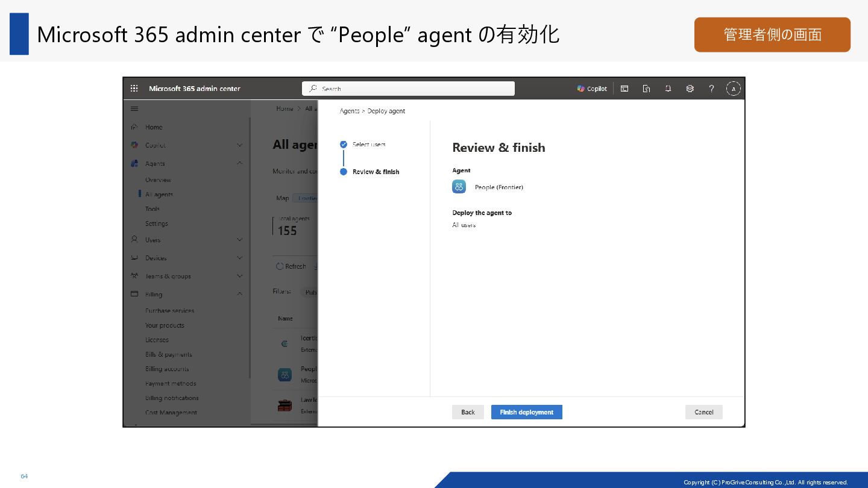The image size is (868, 488).
Task: Click the Agents icon in the sidebar
Action: [x=134, y=163]
